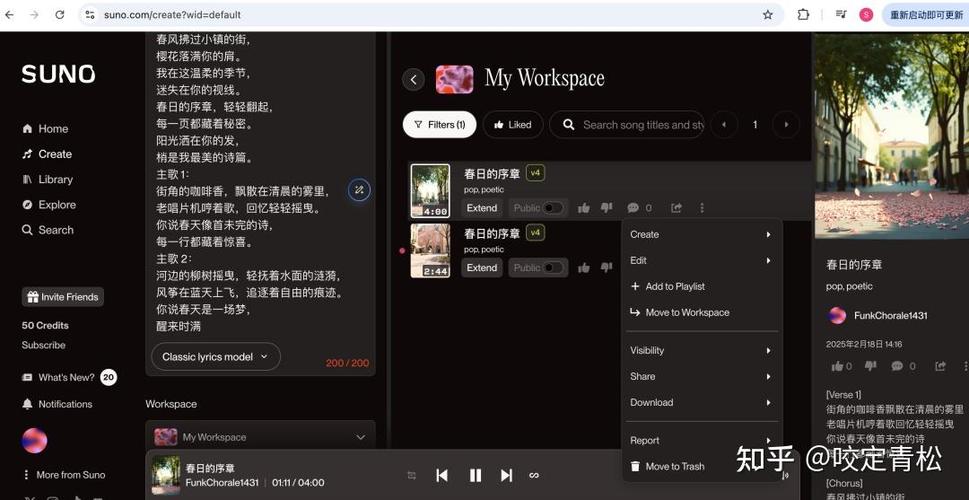Screen dimensions: 969x500
Task: Expand the Report submenu
Action: coord(701,441)
